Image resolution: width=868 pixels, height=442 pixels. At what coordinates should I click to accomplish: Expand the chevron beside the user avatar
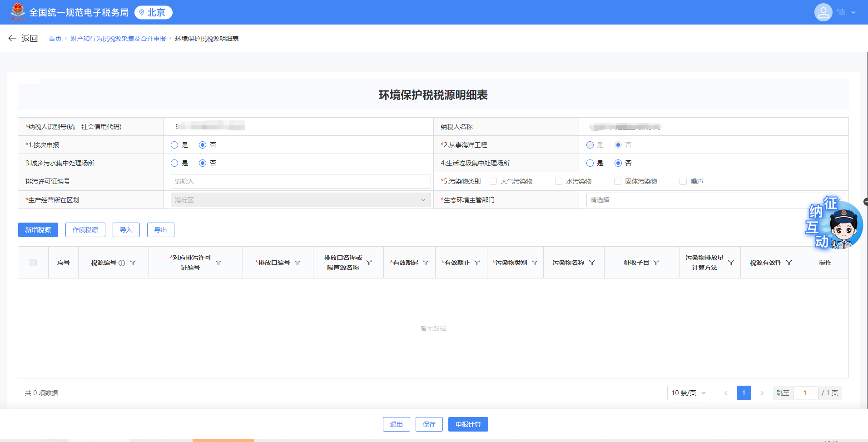click(x=854, y=12)
